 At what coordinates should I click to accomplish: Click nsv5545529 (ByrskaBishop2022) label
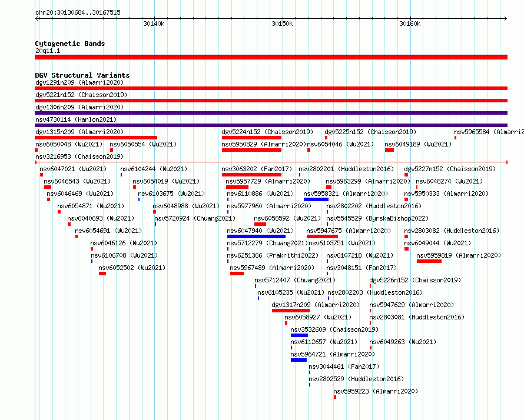pos(377,218)
